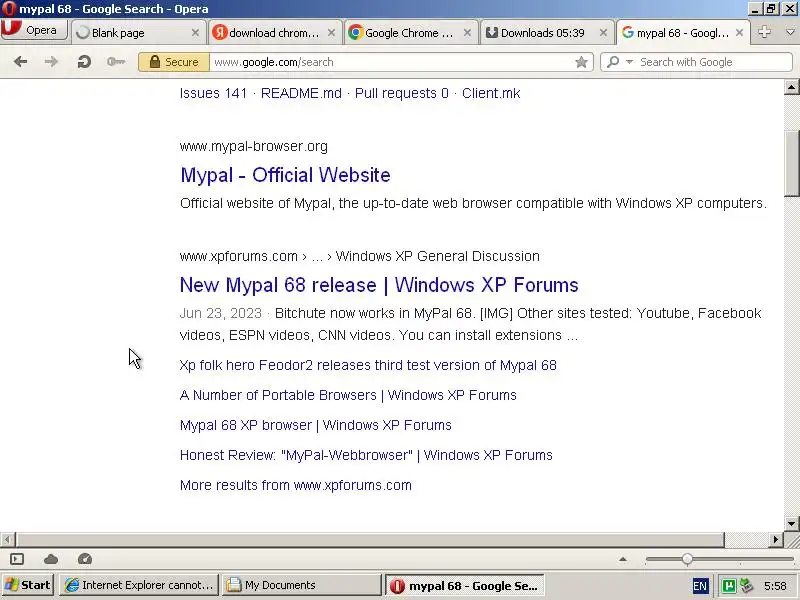Image resolution: width=800 pixels, height=600 pixels.
Task: Open New Mypal 68 release result
Action: pyautogui.click(x=379, y=285)
